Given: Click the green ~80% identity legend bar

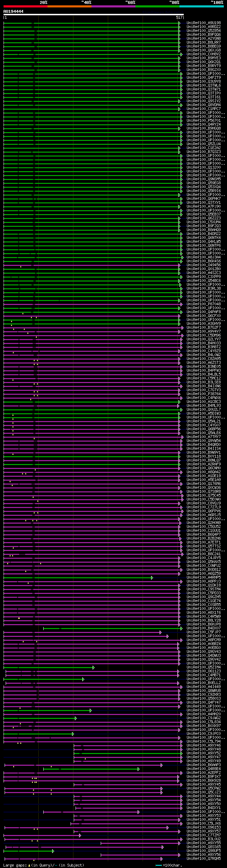Looking at the screenshot, I should tap(157, 6).
